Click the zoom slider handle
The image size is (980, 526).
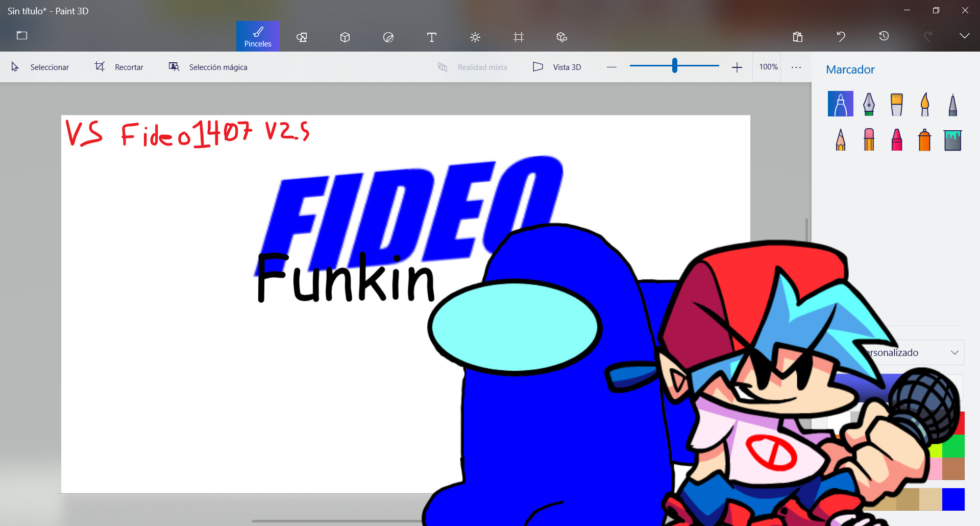pyautogui.click(x=675, y=65)
